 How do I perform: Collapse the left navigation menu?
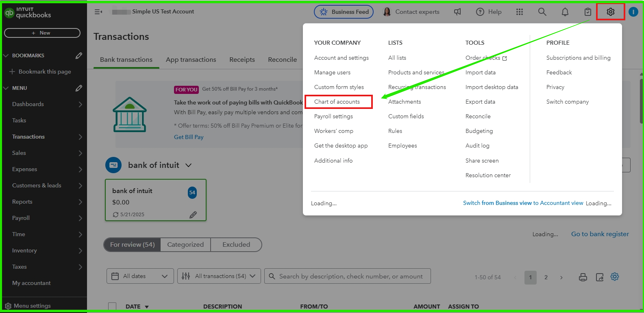[98, 12]
